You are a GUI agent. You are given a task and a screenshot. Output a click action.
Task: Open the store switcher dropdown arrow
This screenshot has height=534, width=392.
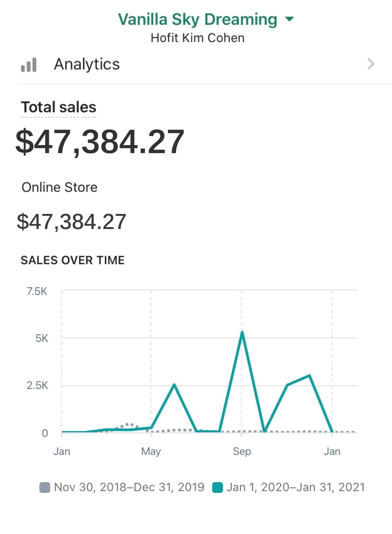(290, 19)
